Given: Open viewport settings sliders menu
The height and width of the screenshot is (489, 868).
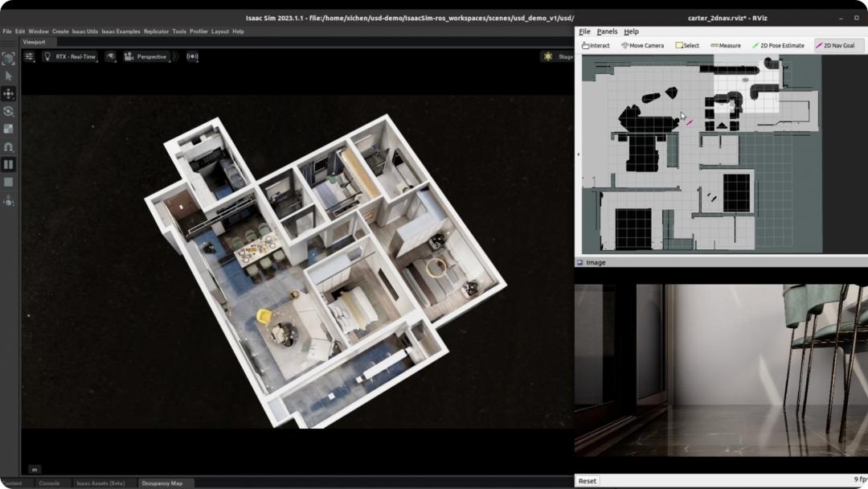Looking at the screenshot, I should [x=30, y=56].
